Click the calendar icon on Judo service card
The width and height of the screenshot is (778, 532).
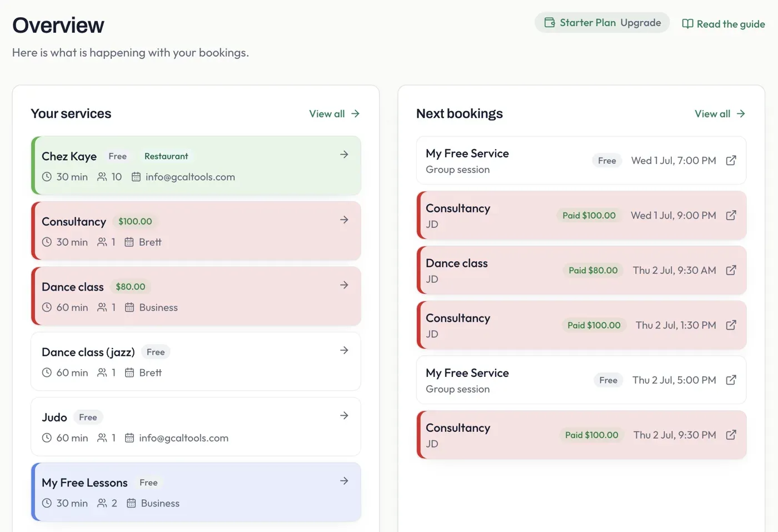click(x=129, y=438)
